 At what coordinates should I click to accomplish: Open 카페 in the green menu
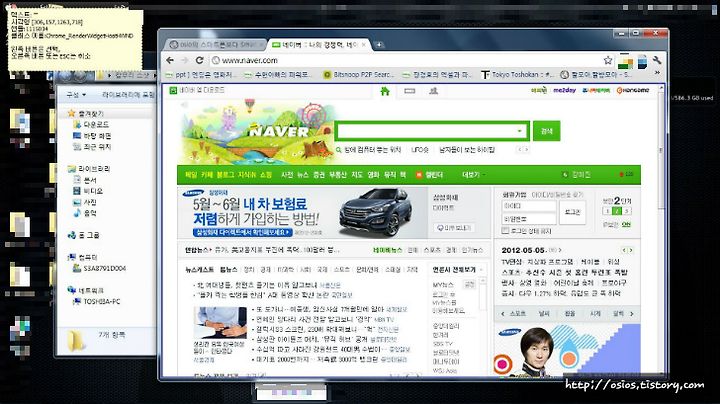pos(207,175)
